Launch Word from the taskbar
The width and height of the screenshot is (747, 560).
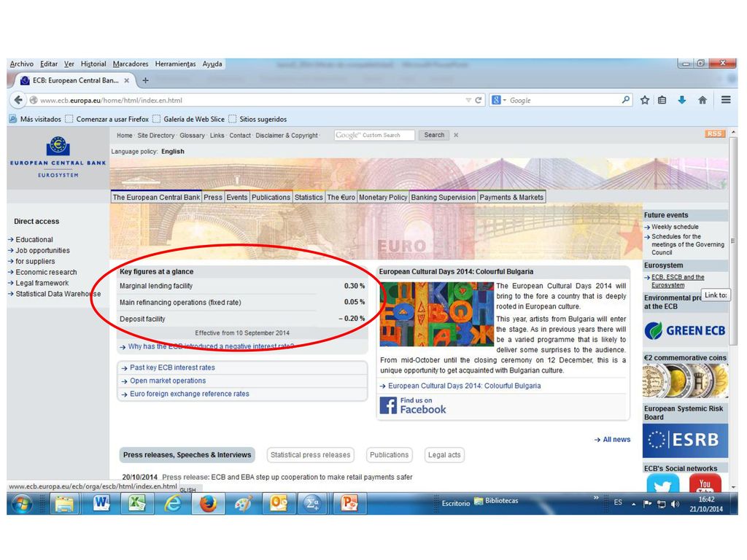[x=101, y=503]
